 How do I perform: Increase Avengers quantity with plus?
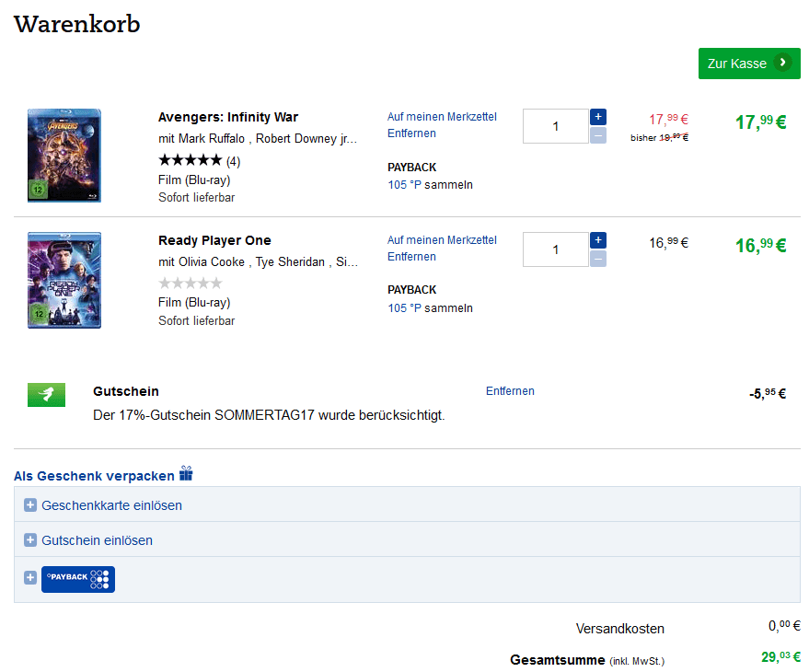(x=598, y=117)
